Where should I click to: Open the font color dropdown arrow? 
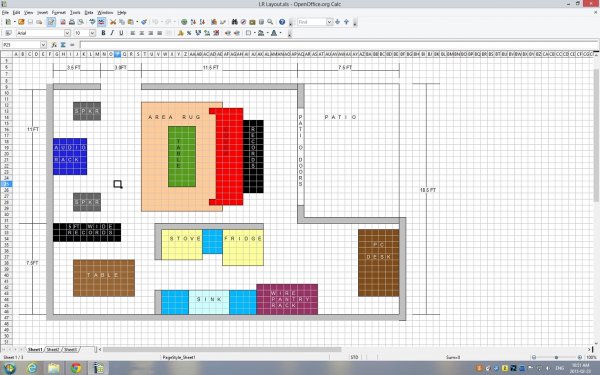280,33
